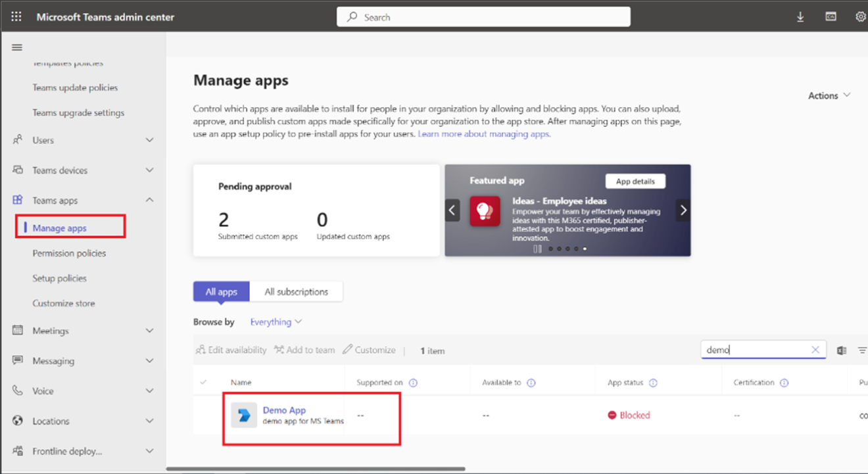Open the app launcher waffle icon
868x474 pixels.
tap(16, 16)
